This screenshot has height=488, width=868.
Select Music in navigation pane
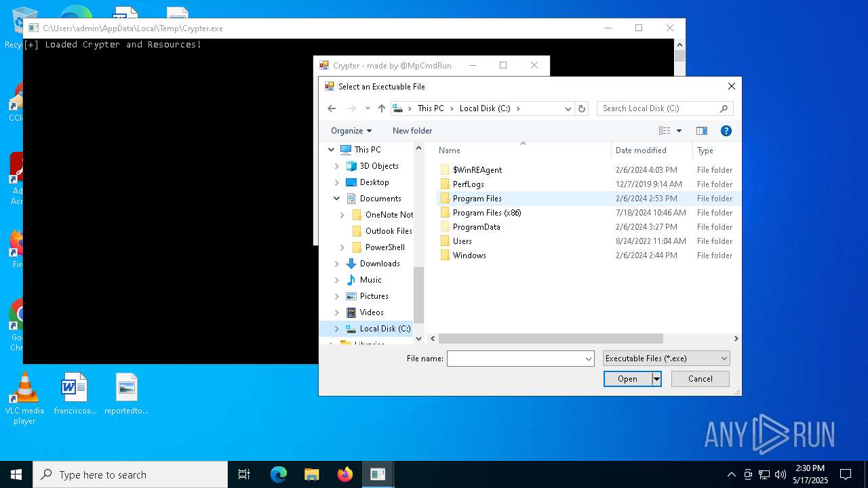click(364, 280)
